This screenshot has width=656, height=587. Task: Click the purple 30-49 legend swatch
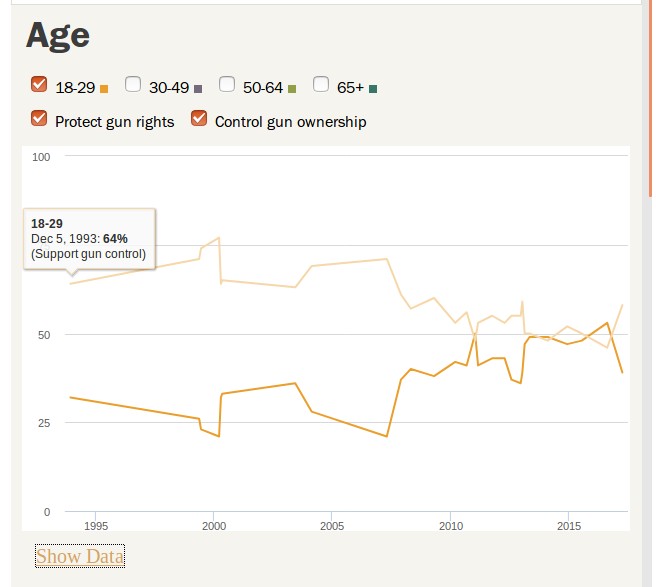pyautogui.click(x=198, y=89)
